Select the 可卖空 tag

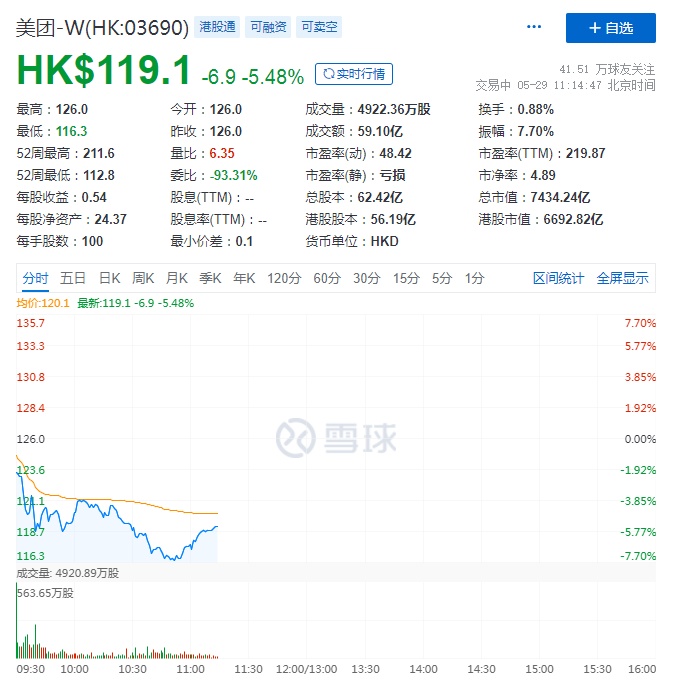319,27
